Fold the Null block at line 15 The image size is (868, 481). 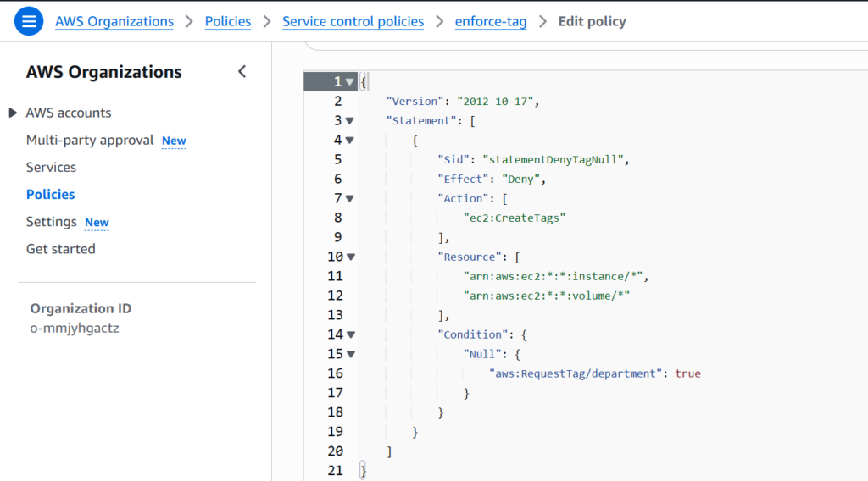pos(350,354)
